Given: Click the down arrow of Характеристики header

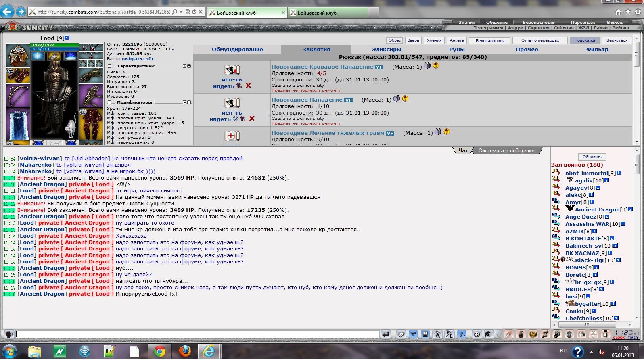Looking at the screenshot, I should coord(189,66).
